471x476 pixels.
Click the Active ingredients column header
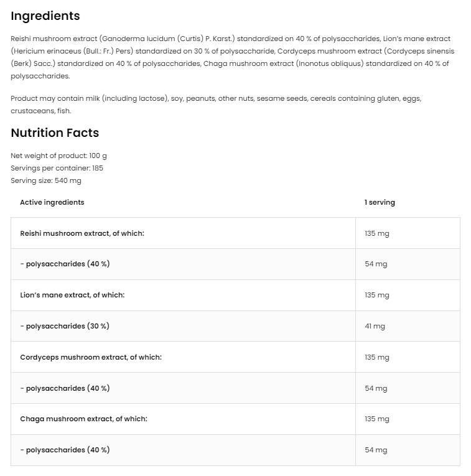[x=52, y=202]
